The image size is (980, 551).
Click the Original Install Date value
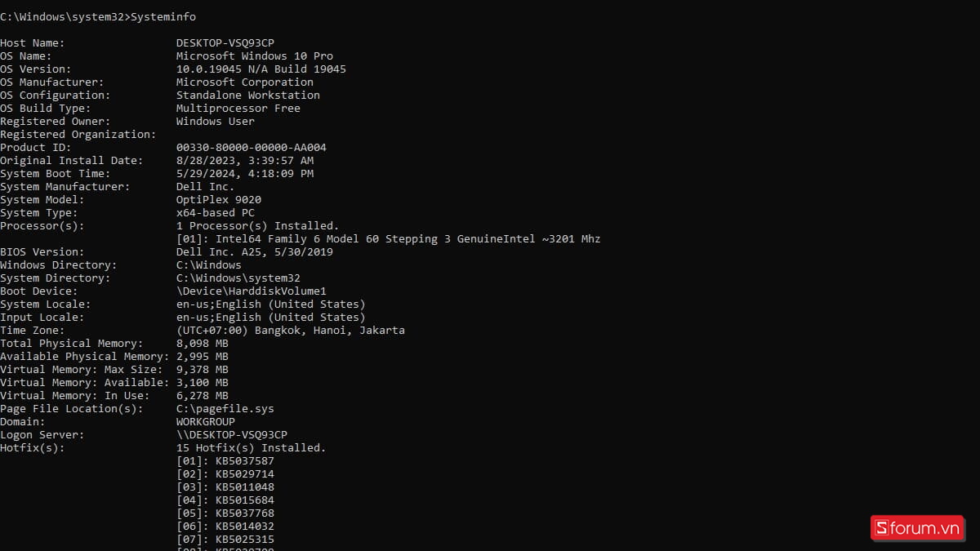point(245,161)
